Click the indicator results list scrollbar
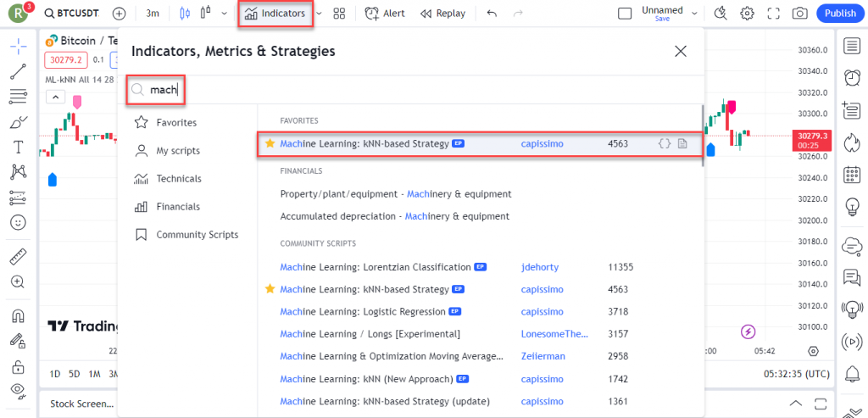Image resolution: width=868 pixels, height=418 pixels. click(x=703, y=137)
